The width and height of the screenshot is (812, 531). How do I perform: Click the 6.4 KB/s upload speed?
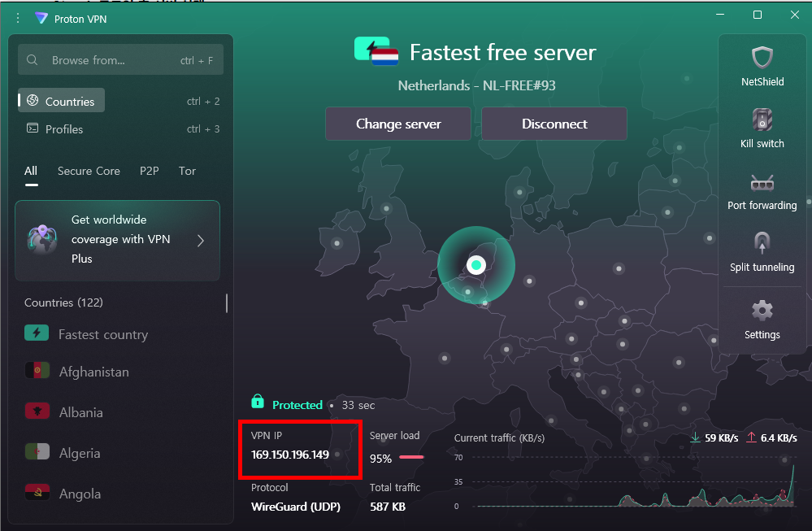[779, 437]
